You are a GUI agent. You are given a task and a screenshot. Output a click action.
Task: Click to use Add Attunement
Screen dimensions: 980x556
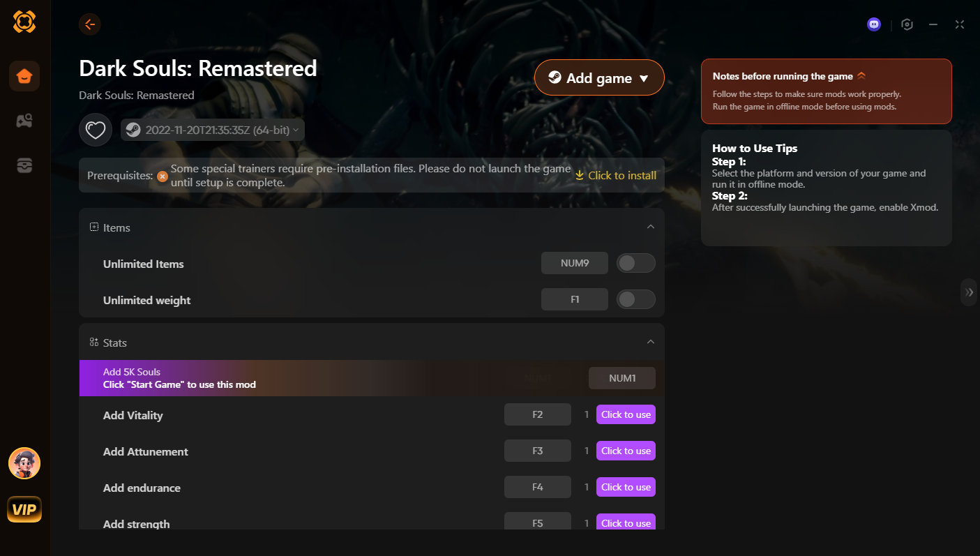[626, 451]
